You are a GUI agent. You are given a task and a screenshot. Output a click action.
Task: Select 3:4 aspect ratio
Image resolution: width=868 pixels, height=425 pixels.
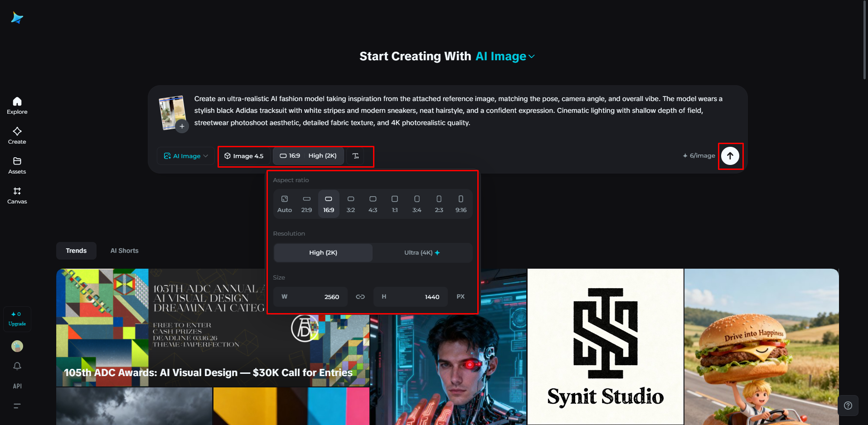[x=417, y=204]
